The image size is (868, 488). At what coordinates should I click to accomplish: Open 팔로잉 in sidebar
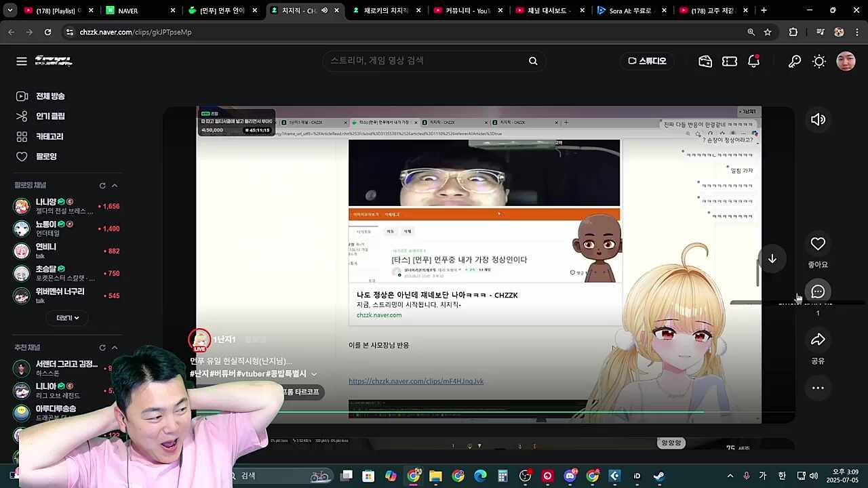[x=37, y=157]
